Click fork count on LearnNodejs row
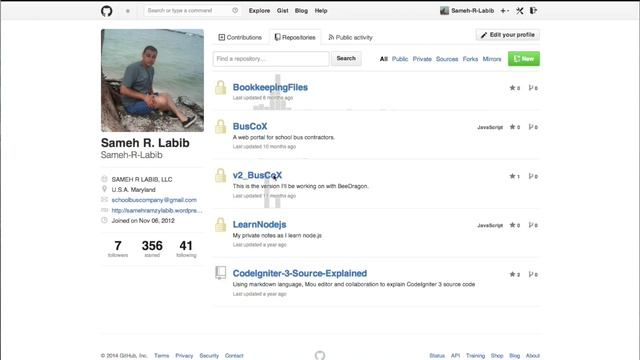The image size is (640, 360). [x=533, y=225]
